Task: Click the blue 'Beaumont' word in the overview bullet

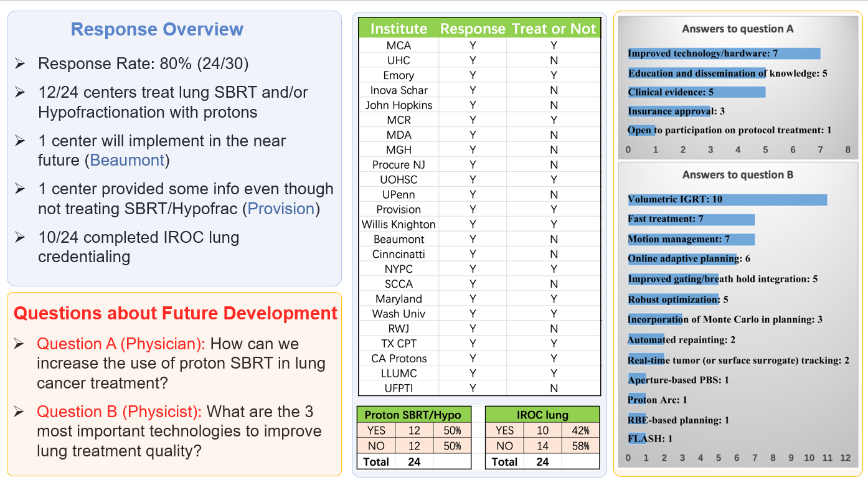Action: click(127, 160)
